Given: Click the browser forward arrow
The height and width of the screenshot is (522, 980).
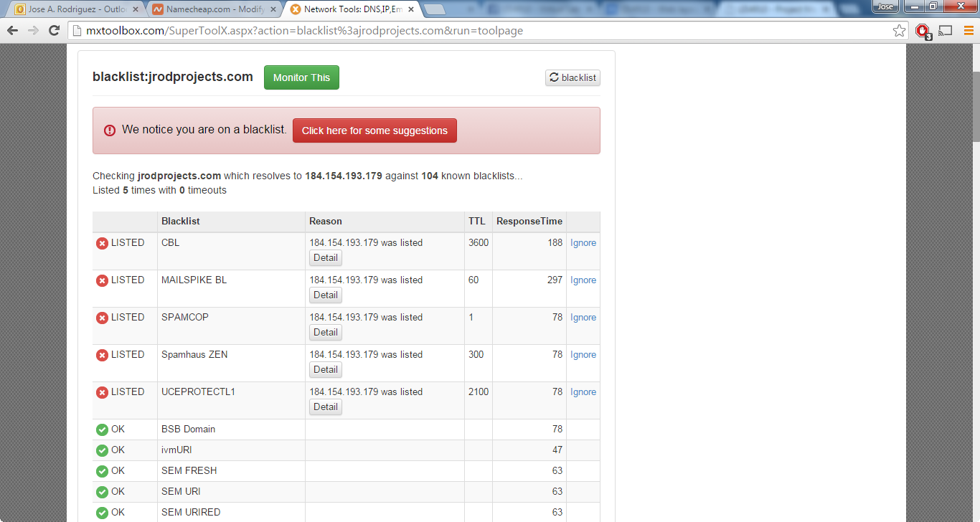Looking at the screenshot, I should point(33,31).
